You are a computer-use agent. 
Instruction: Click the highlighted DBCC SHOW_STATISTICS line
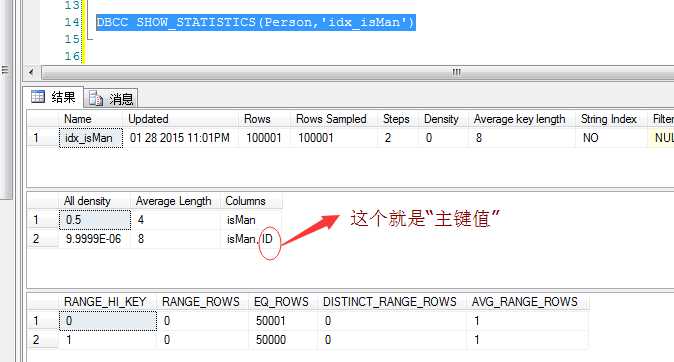[256, 22]
